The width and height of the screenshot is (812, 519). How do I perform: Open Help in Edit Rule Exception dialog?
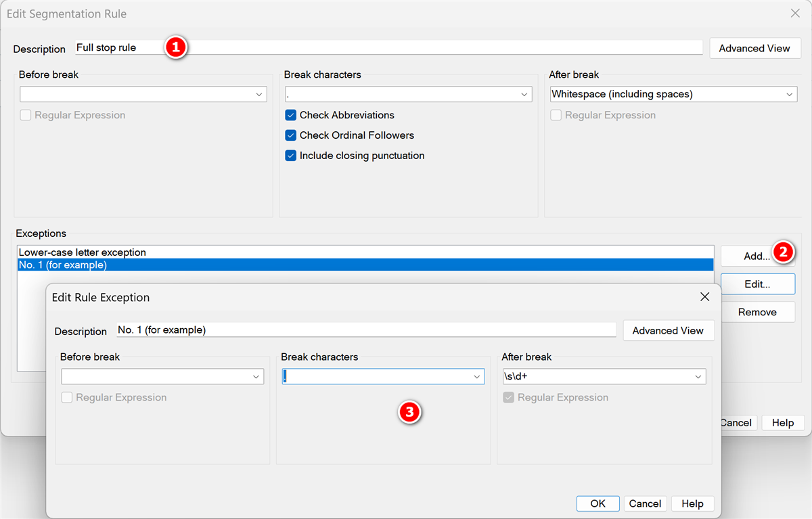[692, 503]
